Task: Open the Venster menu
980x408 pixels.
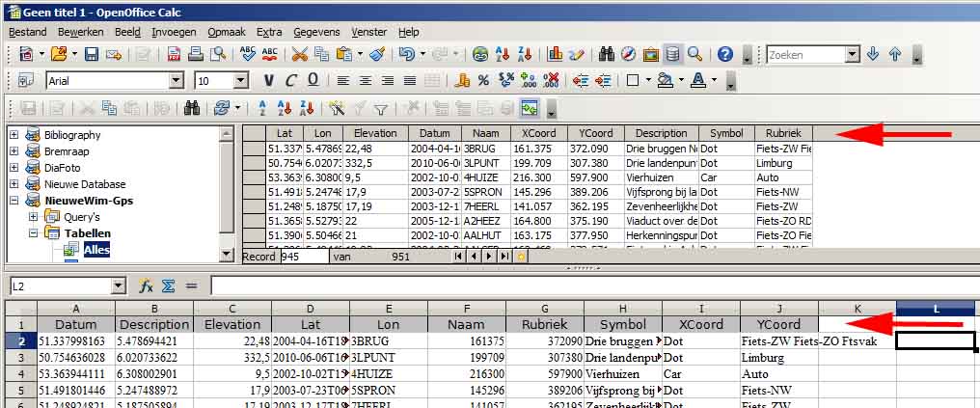Action: coord(369,32)
